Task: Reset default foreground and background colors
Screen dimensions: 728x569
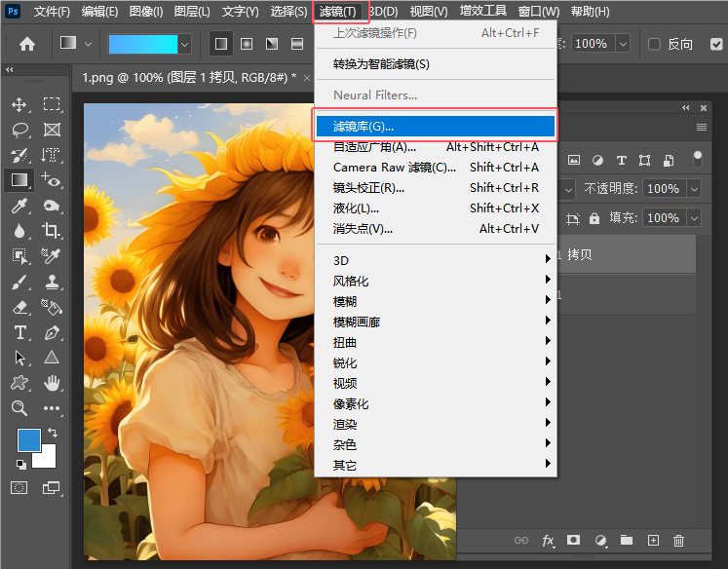Action: click(20, 464)
